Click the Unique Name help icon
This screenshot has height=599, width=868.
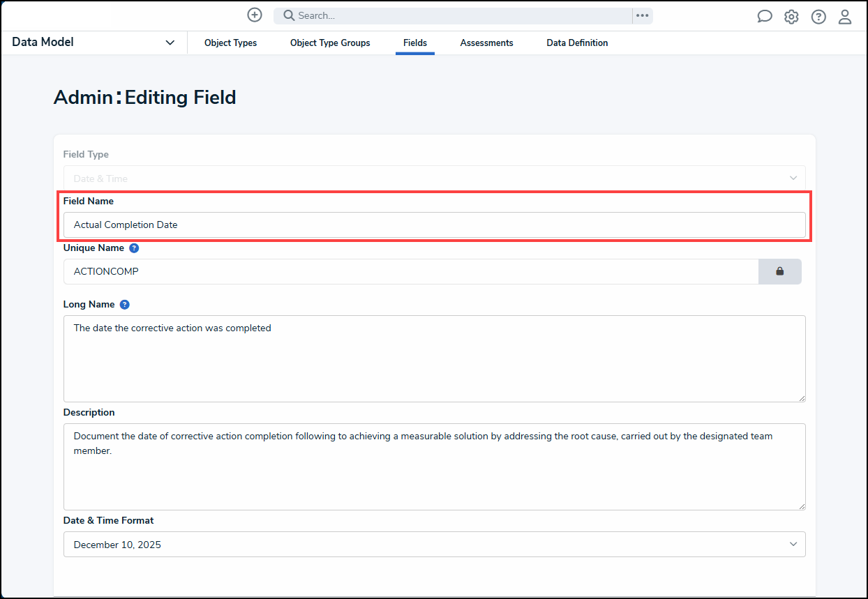tap(134, 248)
